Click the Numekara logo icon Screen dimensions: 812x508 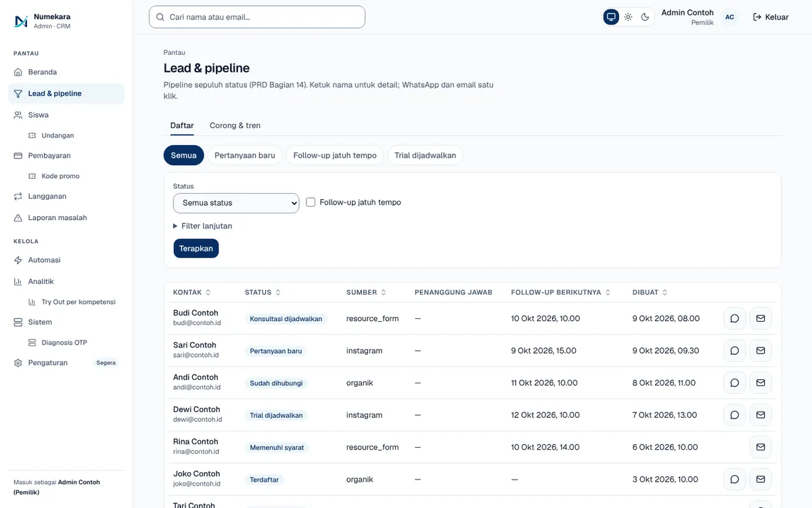[20, 21]
